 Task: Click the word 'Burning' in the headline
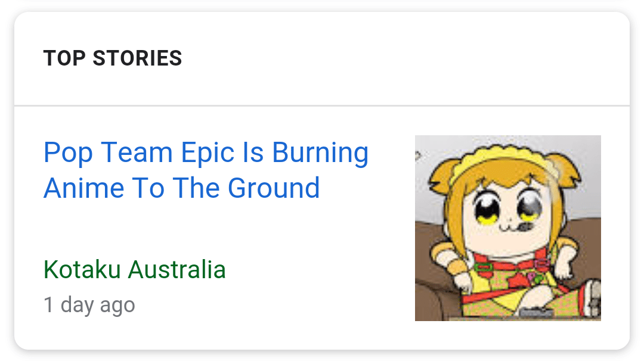pos(320,153)
